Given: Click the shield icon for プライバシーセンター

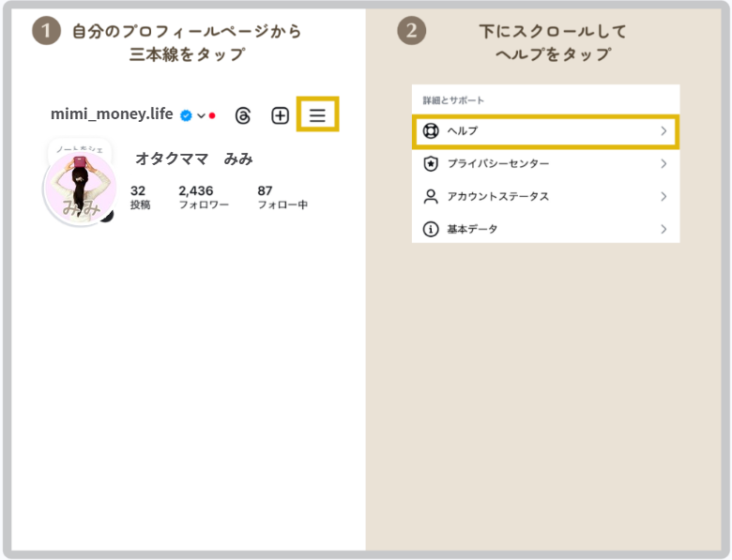Looking at the screenshot, I should coord(432,164).
